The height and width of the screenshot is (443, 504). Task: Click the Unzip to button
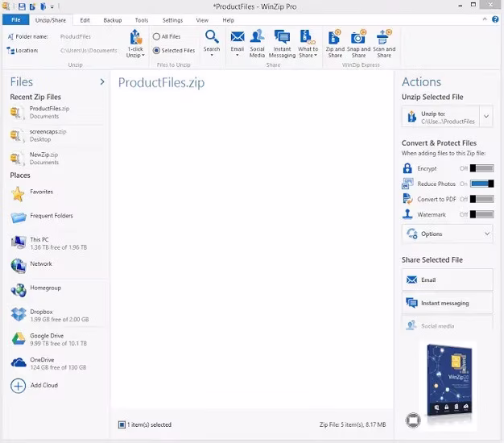[x=440, y=116]
